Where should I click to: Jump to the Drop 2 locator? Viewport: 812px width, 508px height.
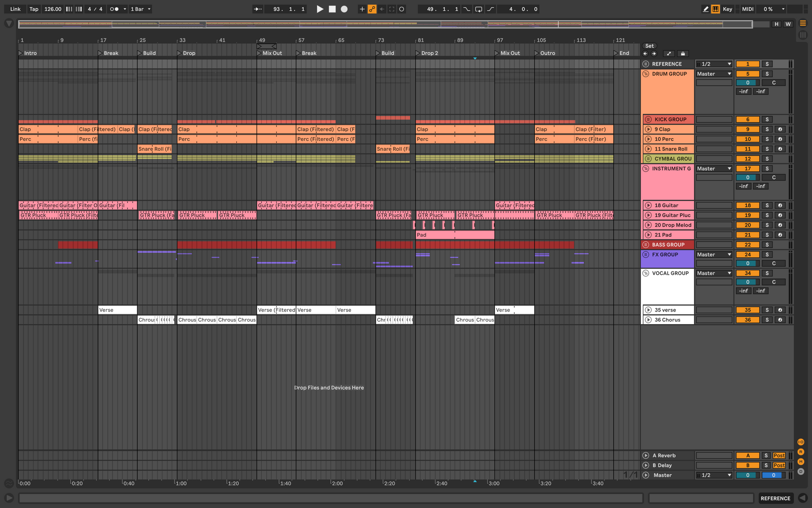point(427,53)
